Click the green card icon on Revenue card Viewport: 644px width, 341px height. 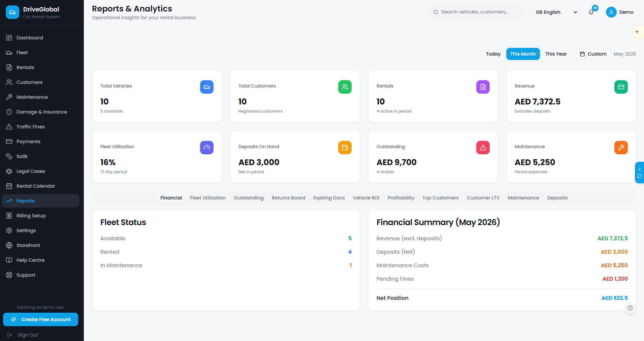621,87
